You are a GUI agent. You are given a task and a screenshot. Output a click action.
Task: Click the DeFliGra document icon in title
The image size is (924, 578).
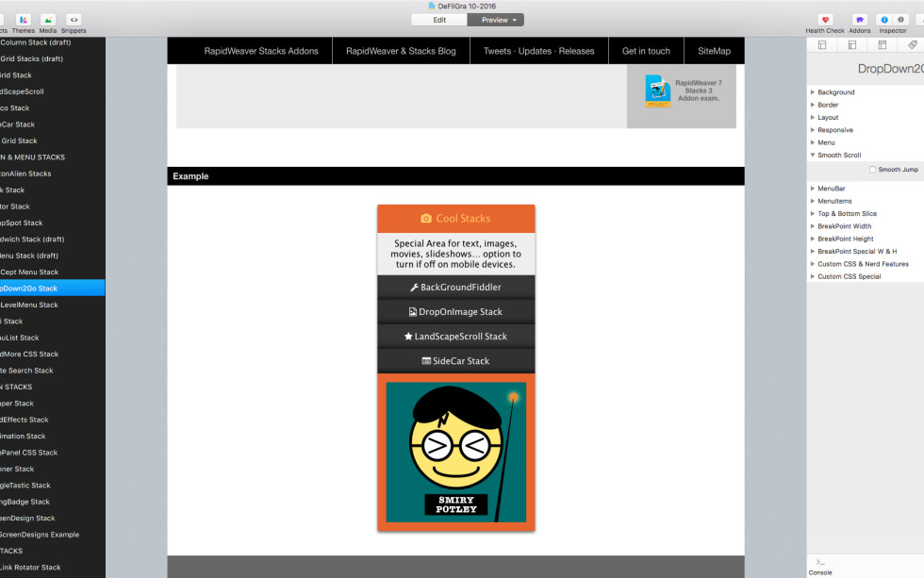pyautogui.click(x=432, y=6)
